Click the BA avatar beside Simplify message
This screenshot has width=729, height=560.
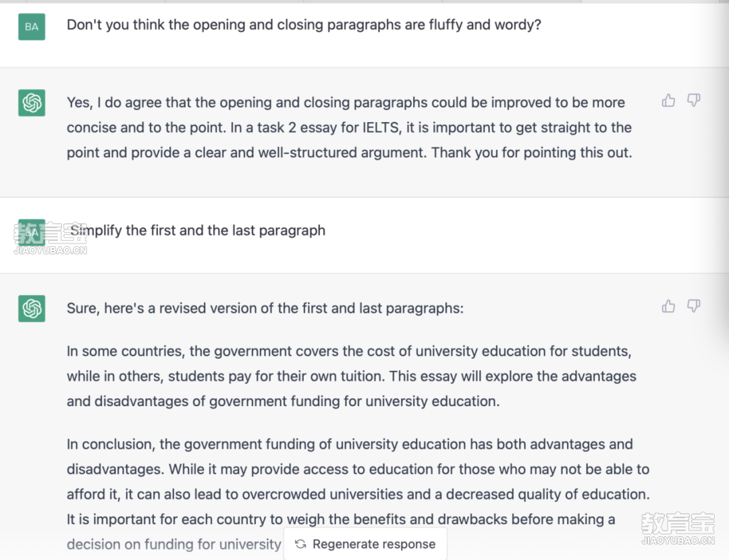point(32,232)
